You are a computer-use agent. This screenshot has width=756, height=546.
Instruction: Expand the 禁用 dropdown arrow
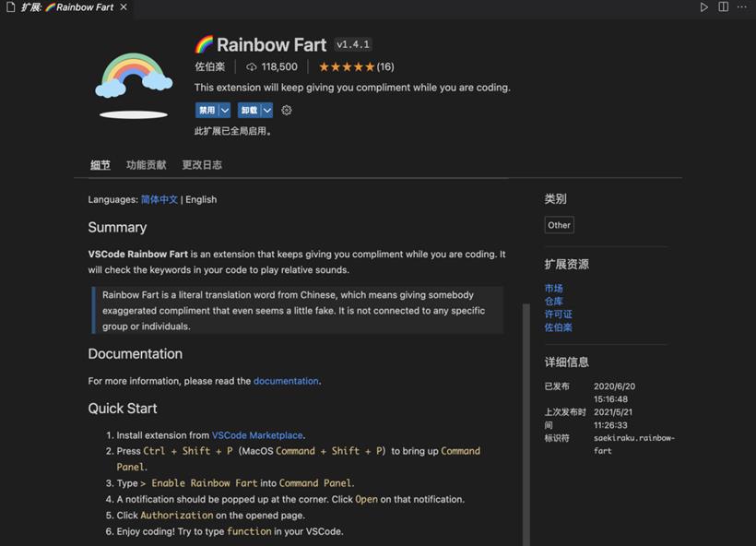click(225, 111)
